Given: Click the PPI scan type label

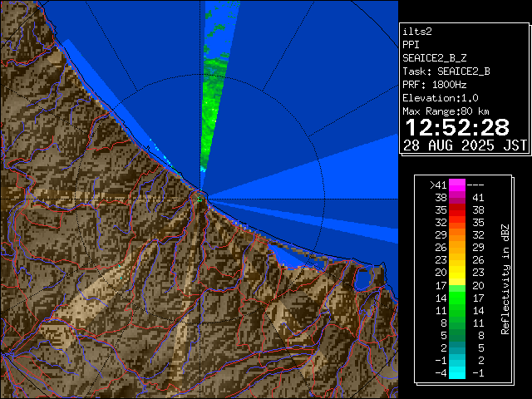Looking at the screenshot, I should click(412, 44).
